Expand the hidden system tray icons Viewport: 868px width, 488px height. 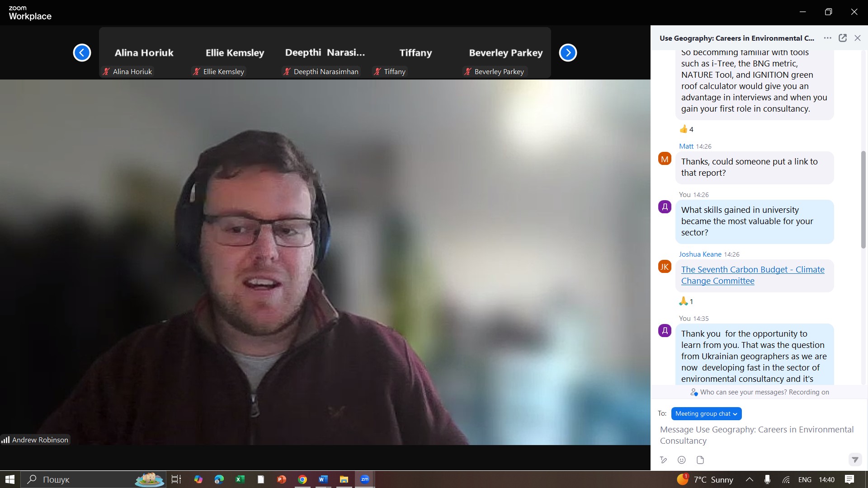(749, 479)
